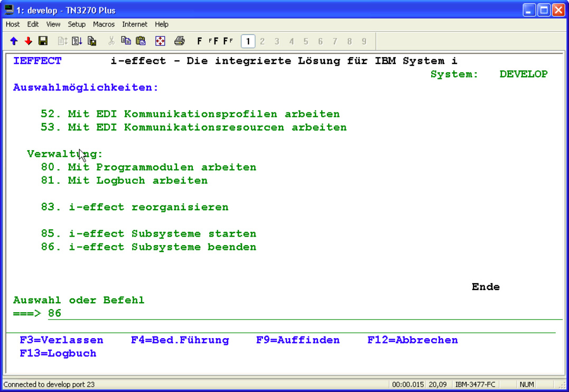The height and width of the screenshot is (392, 569).
Task: Open the Internet menu
Action: pos(135,24)
